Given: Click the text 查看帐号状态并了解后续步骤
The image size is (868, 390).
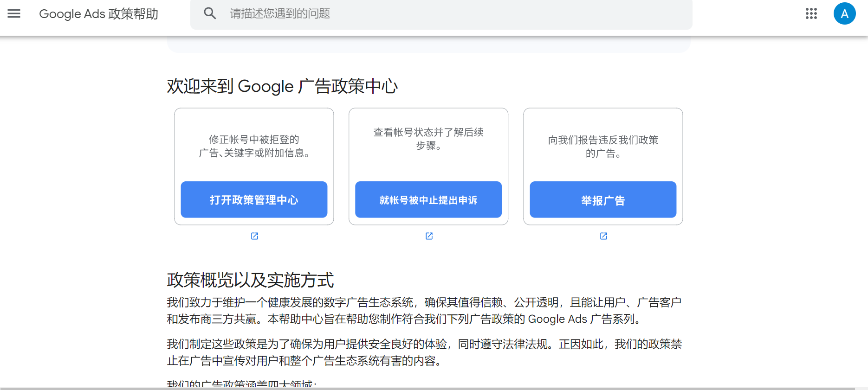Looking at the screenshot, I should (428, 139).
